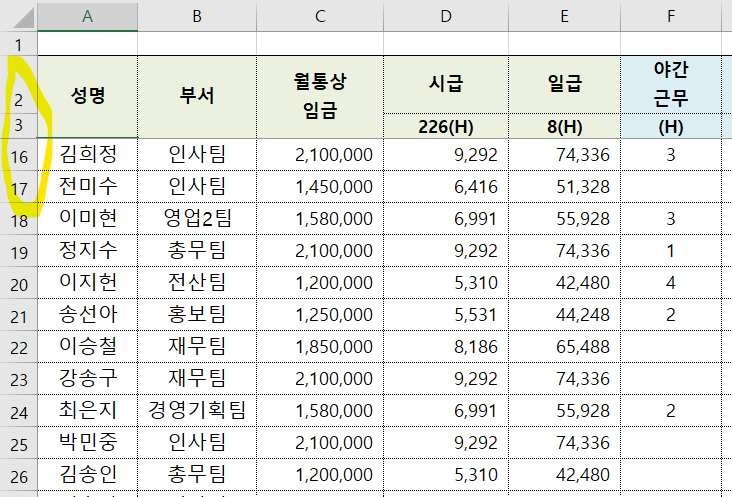The height and width of the screenshot is (497, 732).
Task: Click the daily wage cell 65,488
Action: point(564,347)
